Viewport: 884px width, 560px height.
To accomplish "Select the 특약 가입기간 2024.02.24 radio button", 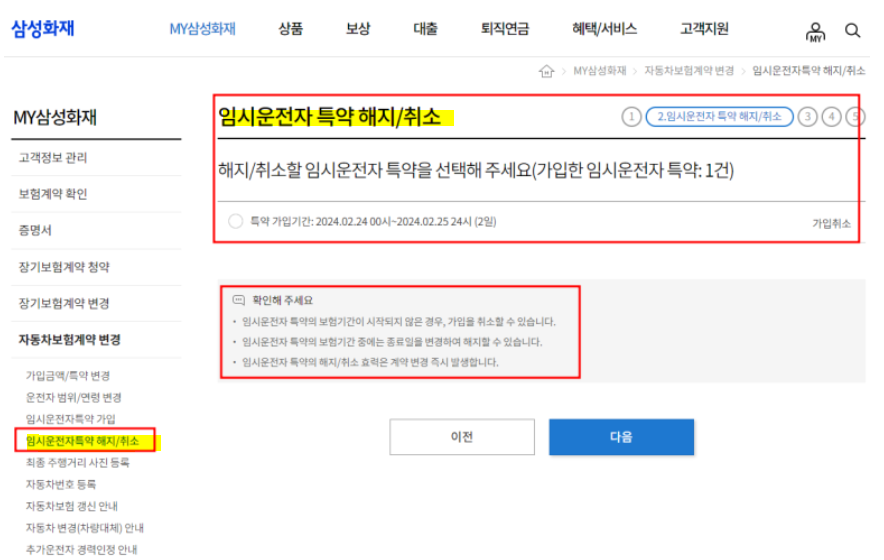I will tap(235, 221).
